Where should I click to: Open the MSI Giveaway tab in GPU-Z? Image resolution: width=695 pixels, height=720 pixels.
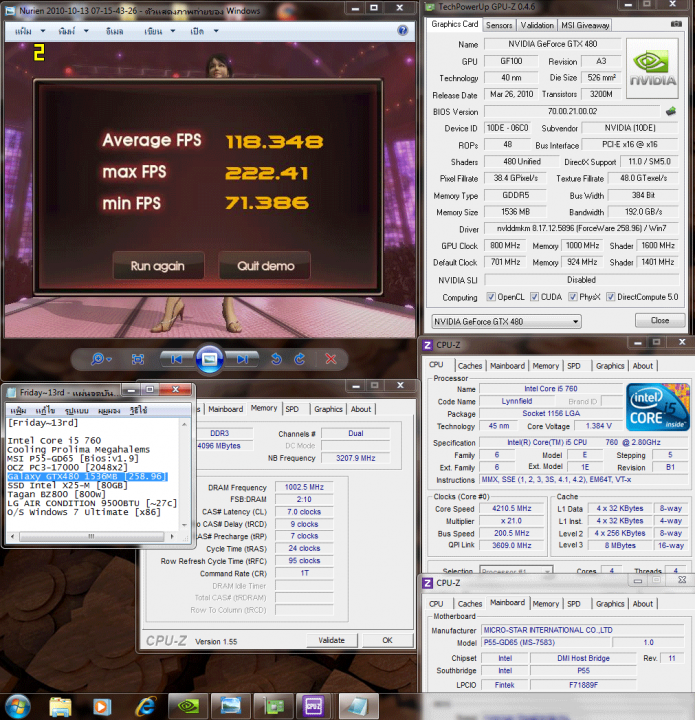click(x=585, y=25)
